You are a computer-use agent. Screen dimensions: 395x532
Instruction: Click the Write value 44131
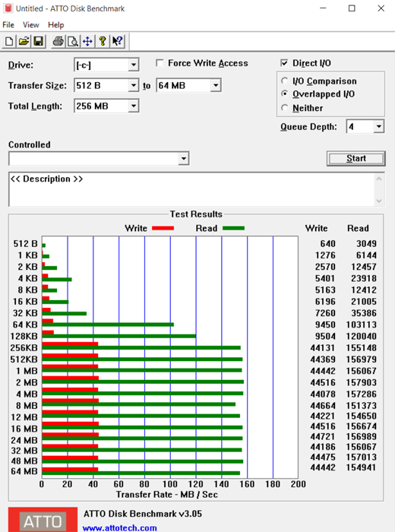323,348
